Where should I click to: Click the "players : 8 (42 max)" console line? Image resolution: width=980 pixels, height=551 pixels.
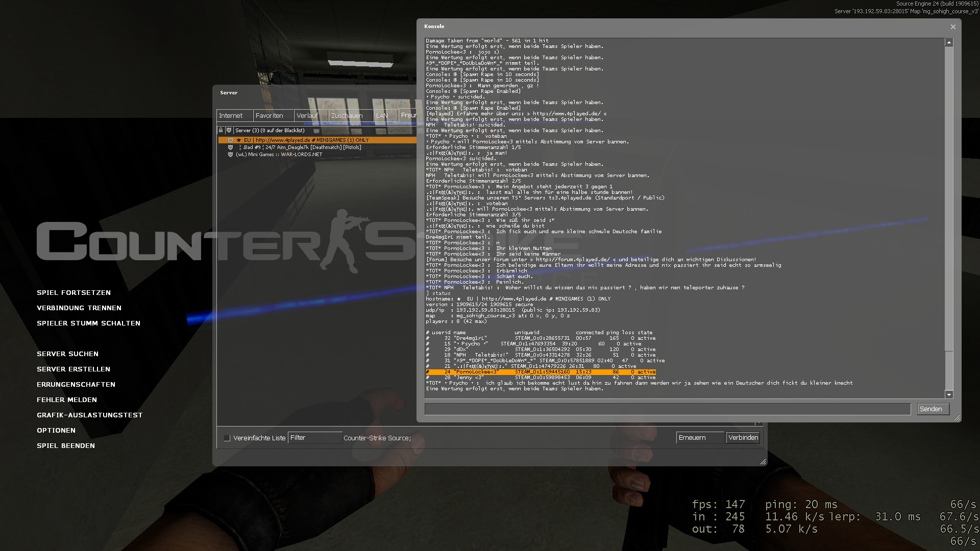456,321
